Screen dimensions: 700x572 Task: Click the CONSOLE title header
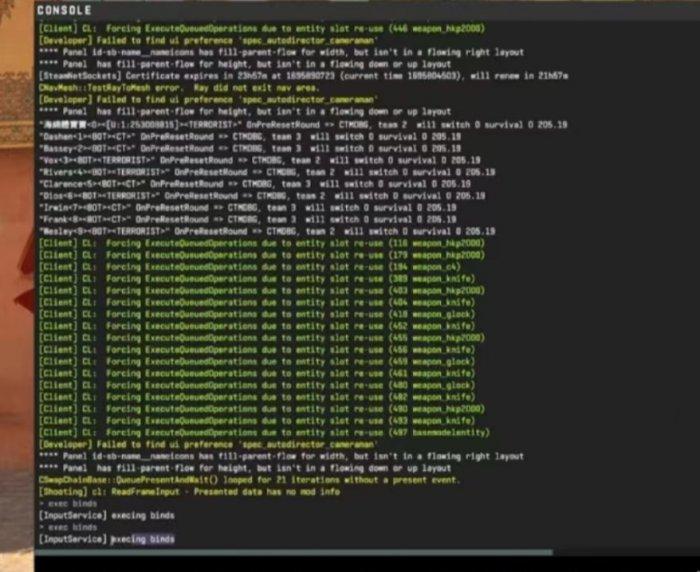tap(64, 10)
